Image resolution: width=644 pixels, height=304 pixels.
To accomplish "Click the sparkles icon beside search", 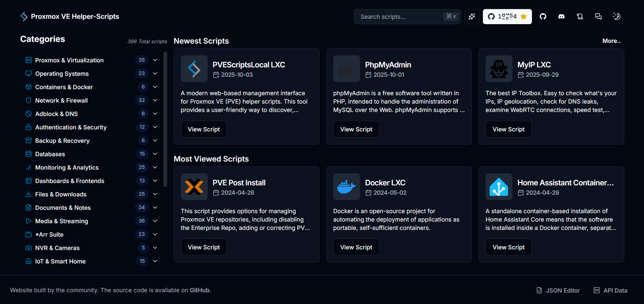I will click(x=472, y=17).
